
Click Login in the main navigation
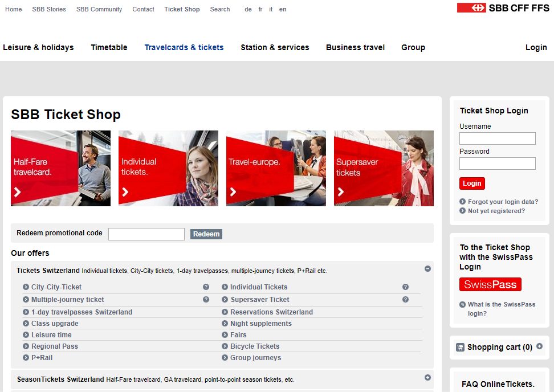point(536,47)
